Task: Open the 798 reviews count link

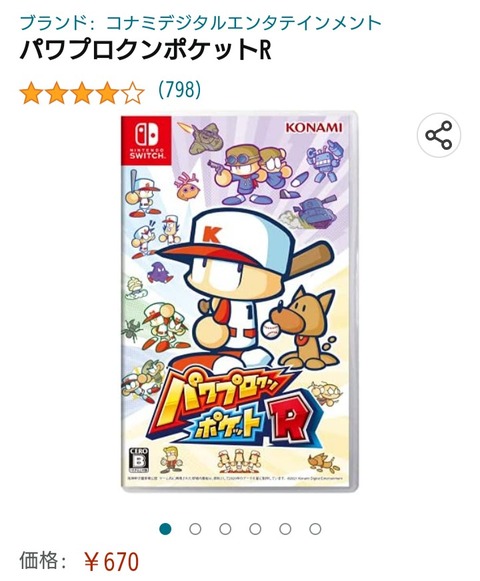Action: tap(180, 89)
